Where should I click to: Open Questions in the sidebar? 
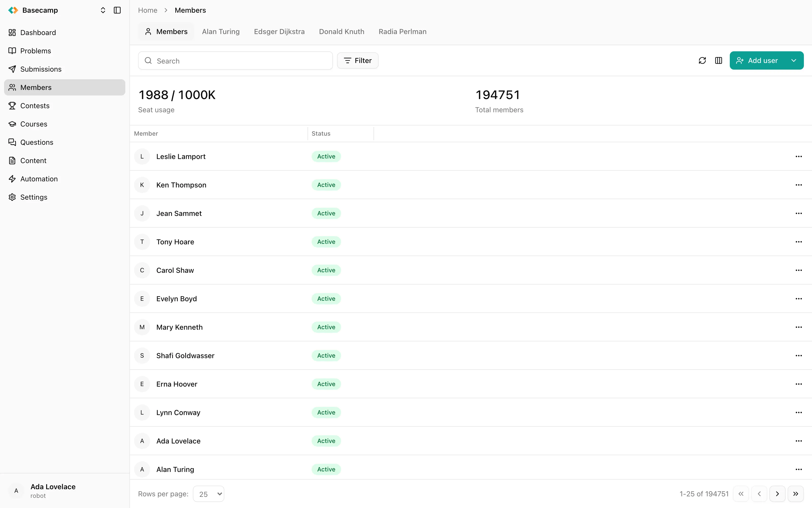[x=64, y=142]
